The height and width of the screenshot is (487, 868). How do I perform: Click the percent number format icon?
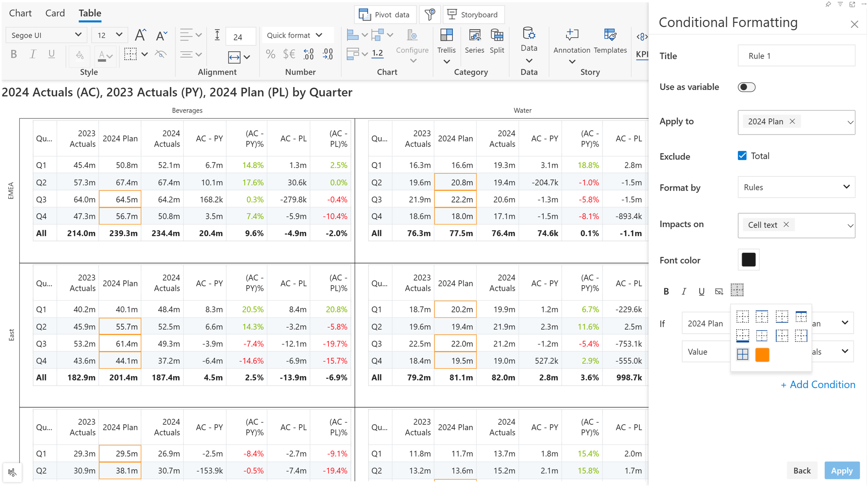pos(270,54)
